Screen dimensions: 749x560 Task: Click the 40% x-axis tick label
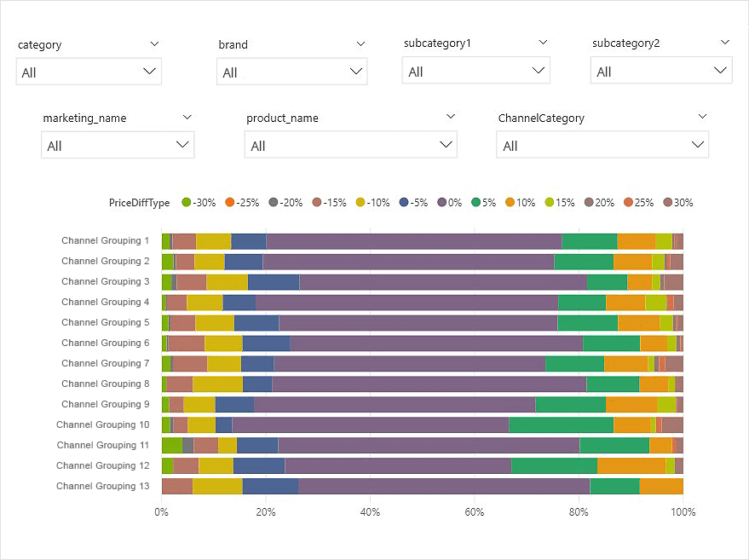coord(370,512)
